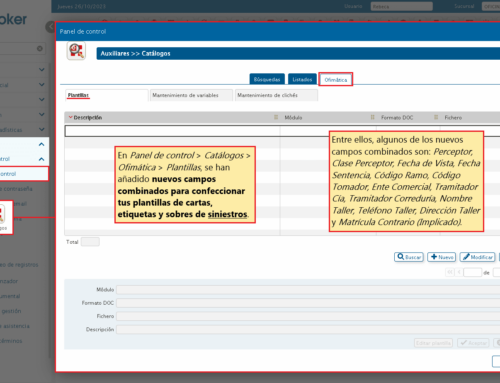Click the Usuario field showing Rebeca
500x383 pixels.
401,6
